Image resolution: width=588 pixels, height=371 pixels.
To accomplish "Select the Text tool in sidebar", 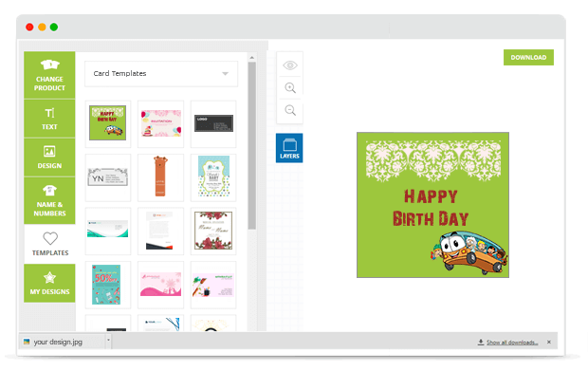I will (x=49, y=119).
